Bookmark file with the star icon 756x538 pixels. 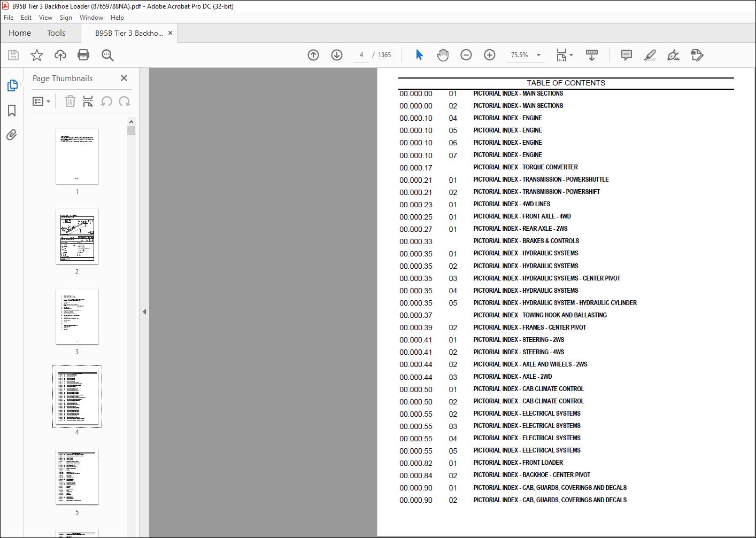[x=37, y=55]
